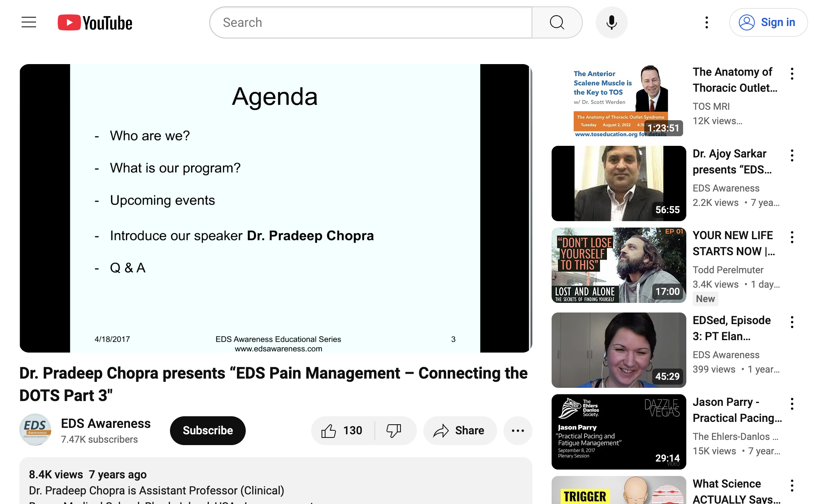Open 'What Science ACTUALLY Says' title
Image resolution: width=821 pixels, height=504 pixels.
pos(736,492)
